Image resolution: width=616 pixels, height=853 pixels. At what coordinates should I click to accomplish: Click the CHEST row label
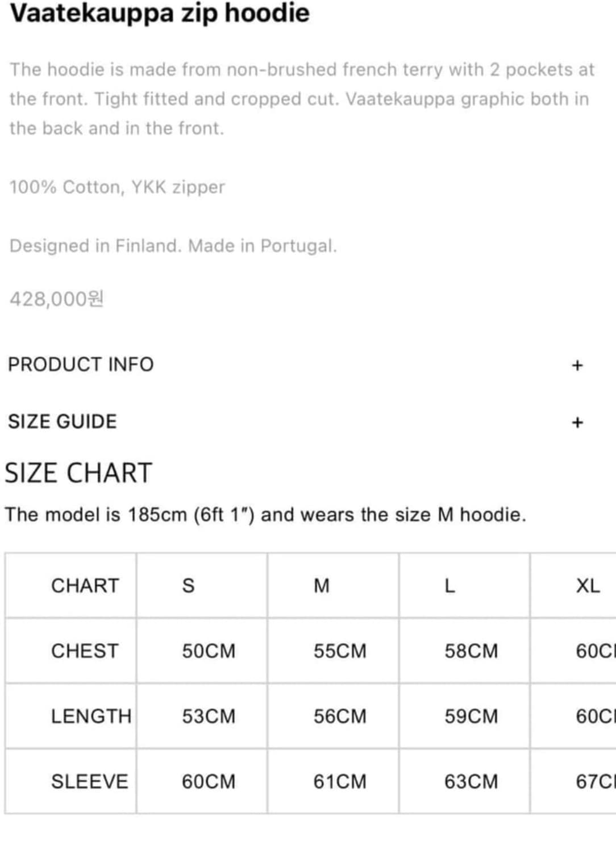coord(85,651)
